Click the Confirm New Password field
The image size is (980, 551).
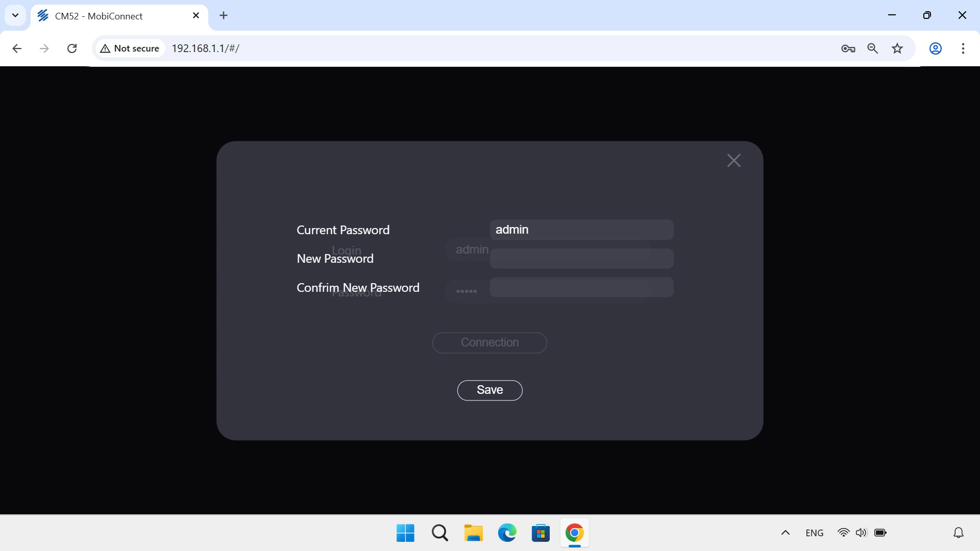(581, 288)
